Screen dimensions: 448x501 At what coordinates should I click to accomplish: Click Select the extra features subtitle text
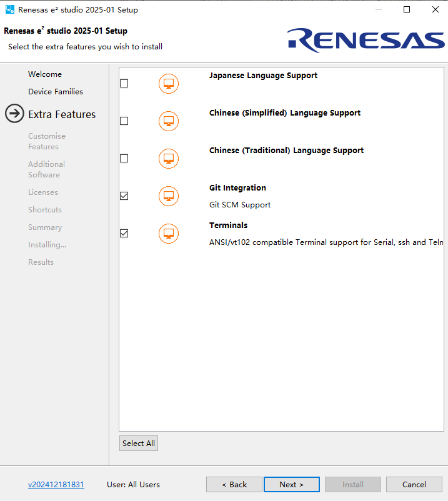[x=86, y=47]
